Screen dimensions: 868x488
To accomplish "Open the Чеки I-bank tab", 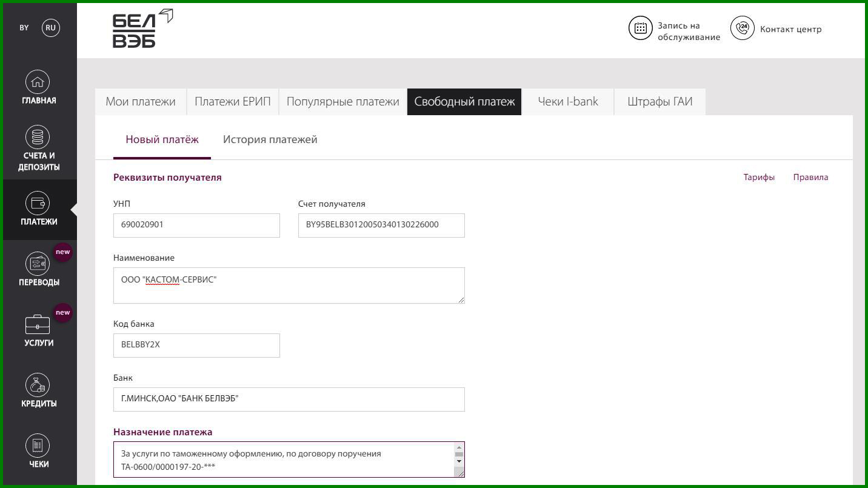I will (568, 101).
